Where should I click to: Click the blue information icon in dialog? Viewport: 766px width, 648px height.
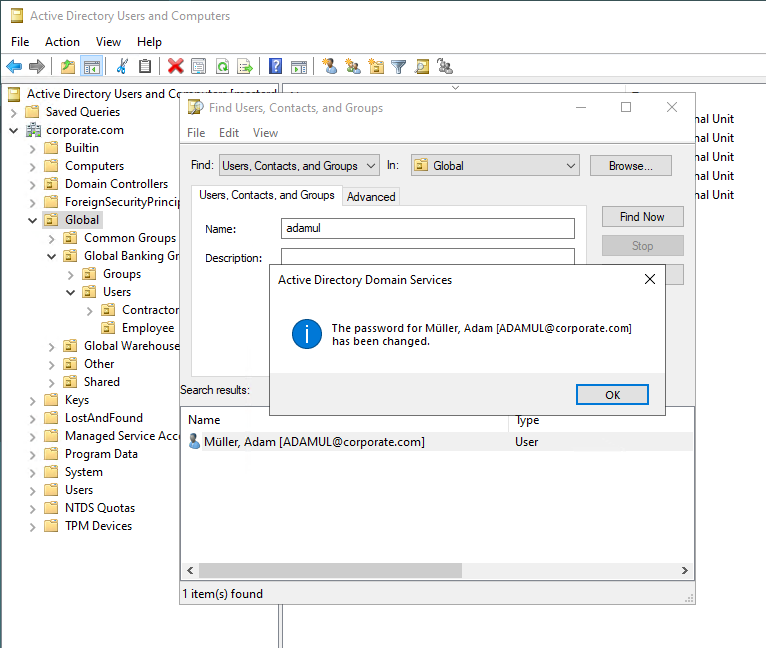[x=307, y=334]
